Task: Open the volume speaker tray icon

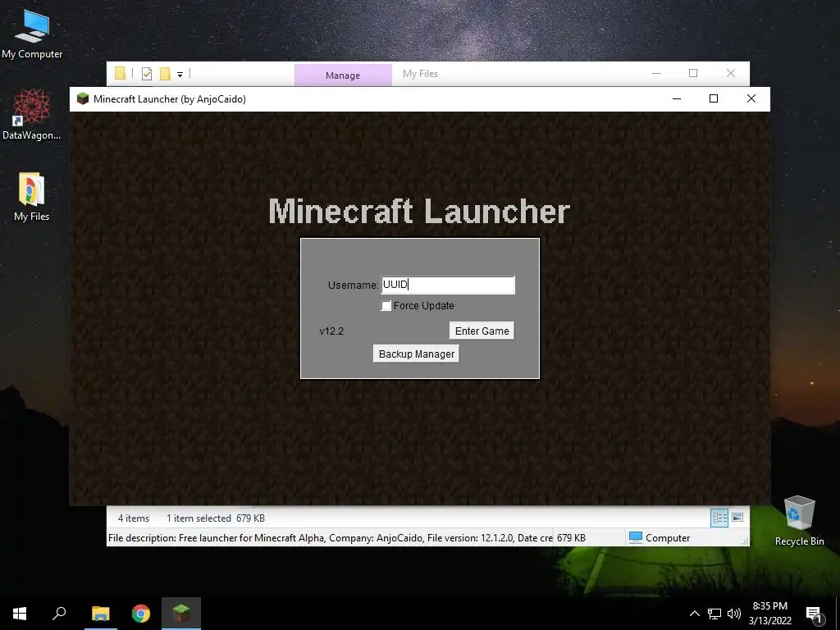Action: [734, 614]
